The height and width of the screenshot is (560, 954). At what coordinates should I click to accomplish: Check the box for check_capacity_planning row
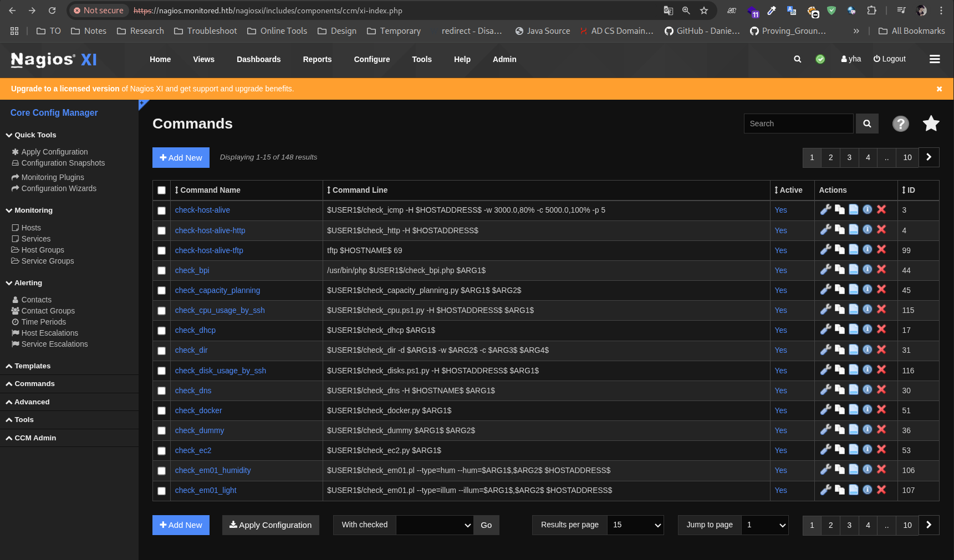coord(161,290)
